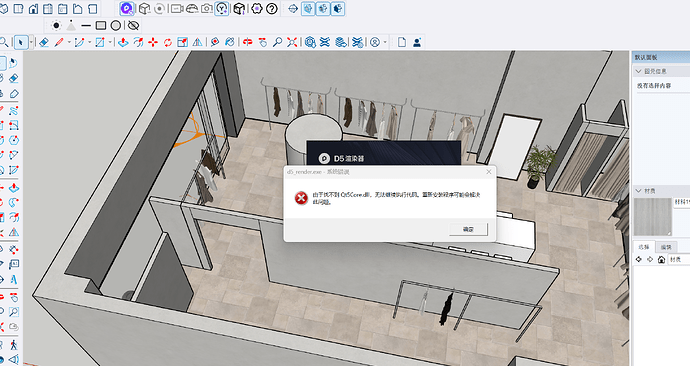The image size is (690, 366).
Task: Click the 默认面板 tray header
Action: point(661,57)
